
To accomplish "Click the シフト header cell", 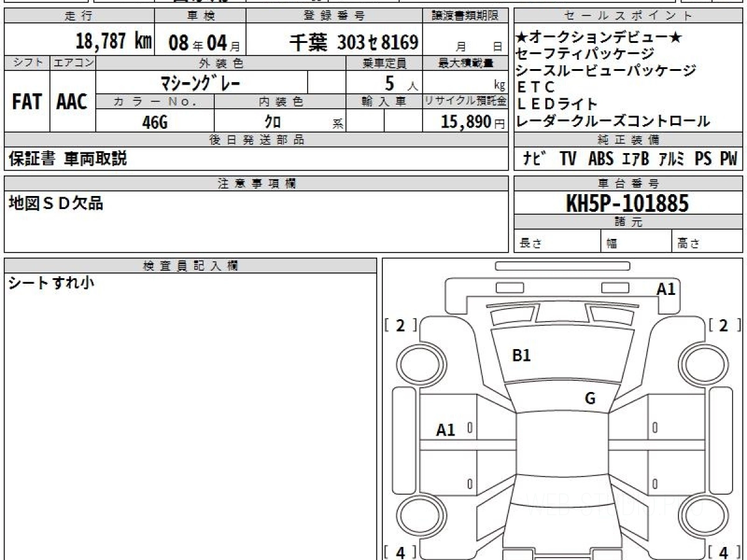I will coord(27,63).
